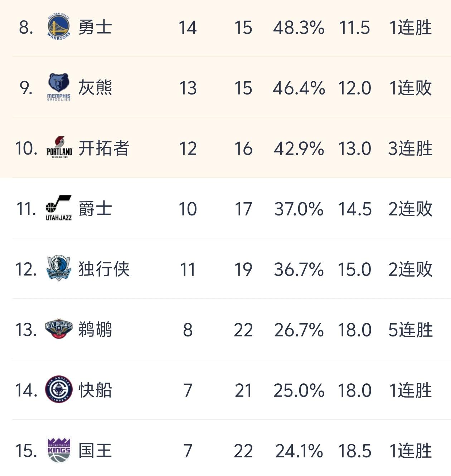Click the 48.3% win rate of 勇士
Image resolution: width=451 pixels, height=476 pixels.
pos(299,28)
